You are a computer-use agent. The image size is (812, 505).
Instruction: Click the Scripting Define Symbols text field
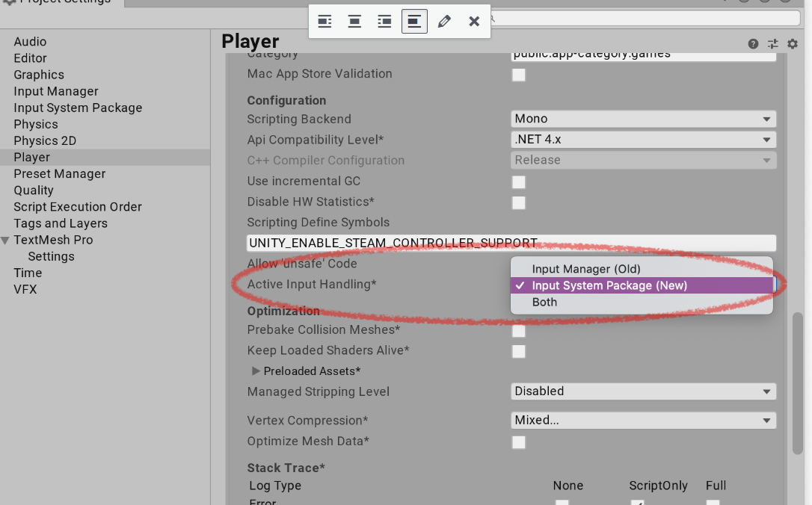pyautogui.click(x=511, y=242)
